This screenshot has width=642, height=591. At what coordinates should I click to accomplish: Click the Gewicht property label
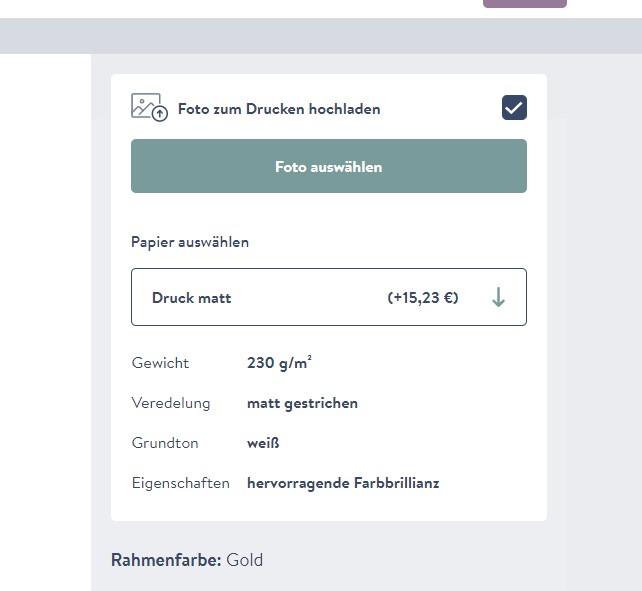click(160, 363)
